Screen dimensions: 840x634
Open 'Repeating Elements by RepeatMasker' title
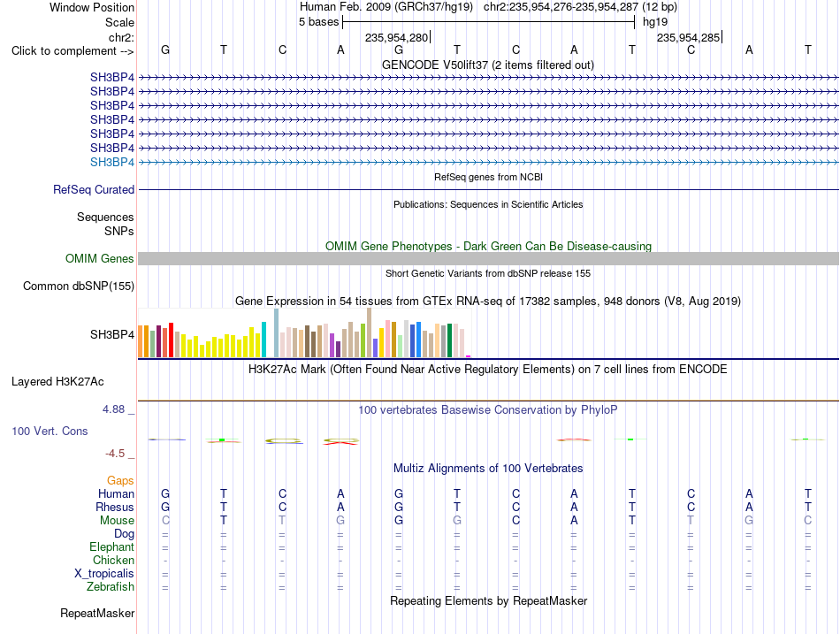(489, 600)
